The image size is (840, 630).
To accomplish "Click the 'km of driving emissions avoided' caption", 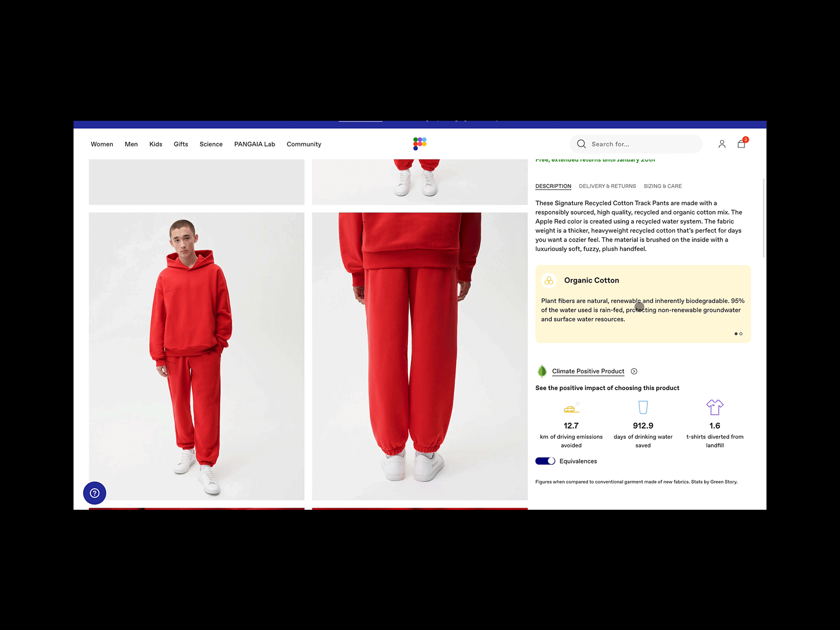I will click(571, 441).
